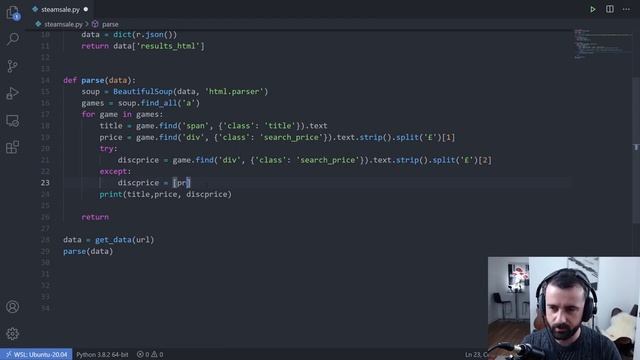Image resolution: width=640 pixels, height=360 pixels.
Task: Place cursor after '[pr' on line 23
Action: [x=186, y=183]
